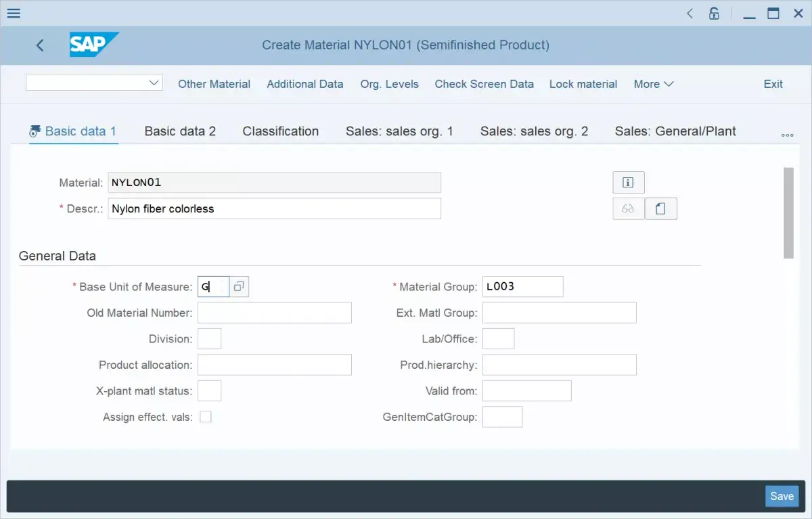Click the X-plant matl status field
Viewport: 812px width, 519px height.
210,391
